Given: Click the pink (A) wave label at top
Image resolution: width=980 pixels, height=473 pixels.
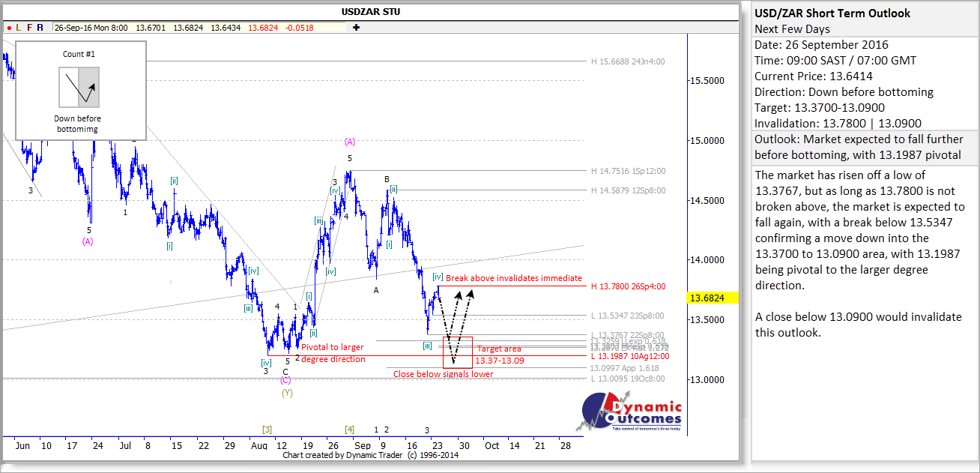Looking at the screenshot, I should point(349,141).
